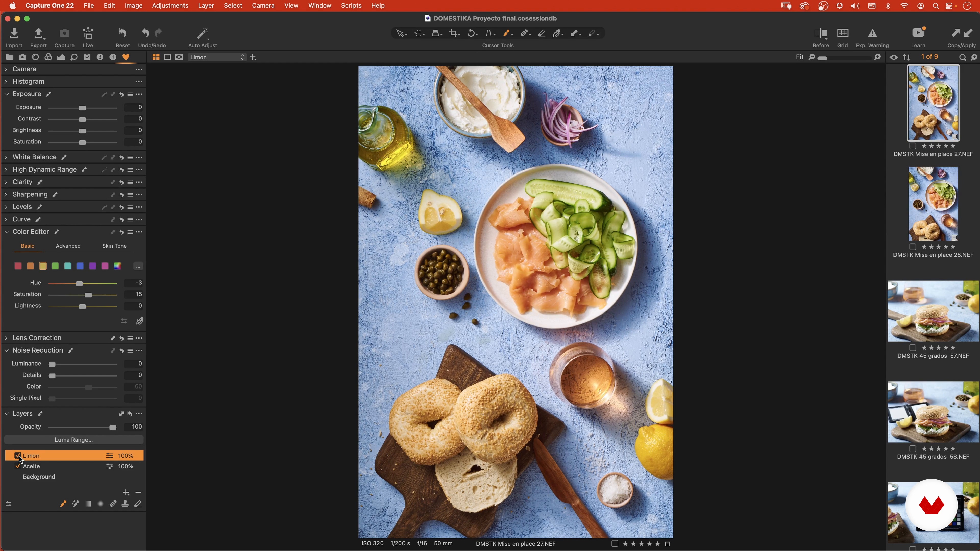Screen dimensions: 980x551
Task: Expand the White Balance panel
Action: pyautogui.click(x=6, y=157)
